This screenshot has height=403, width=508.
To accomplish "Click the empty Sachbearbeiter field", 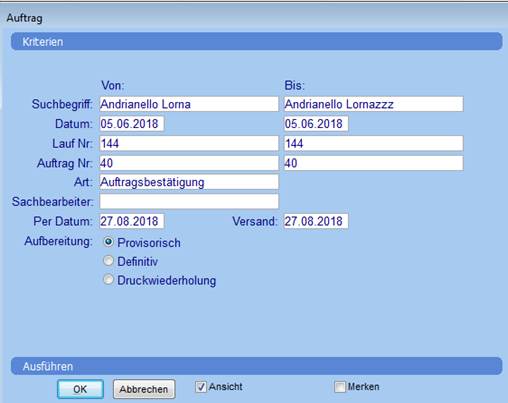I will click(189, 201).
